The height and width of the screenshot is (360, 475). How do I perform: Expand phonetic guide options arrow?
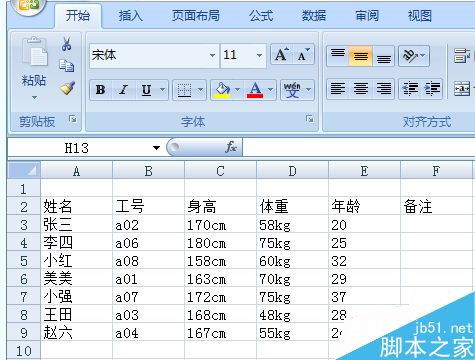309,89
